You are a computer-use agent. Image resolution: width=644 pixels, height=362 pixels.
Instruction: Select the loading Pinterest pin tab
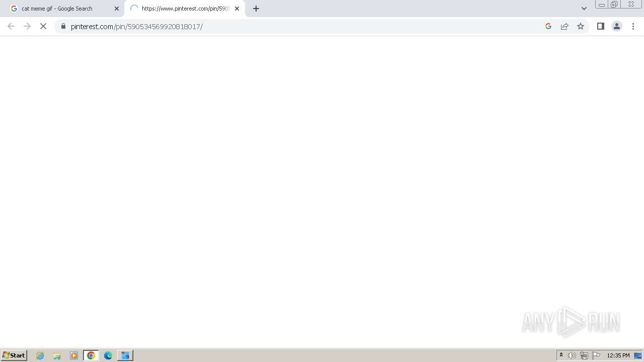point(184,9)
